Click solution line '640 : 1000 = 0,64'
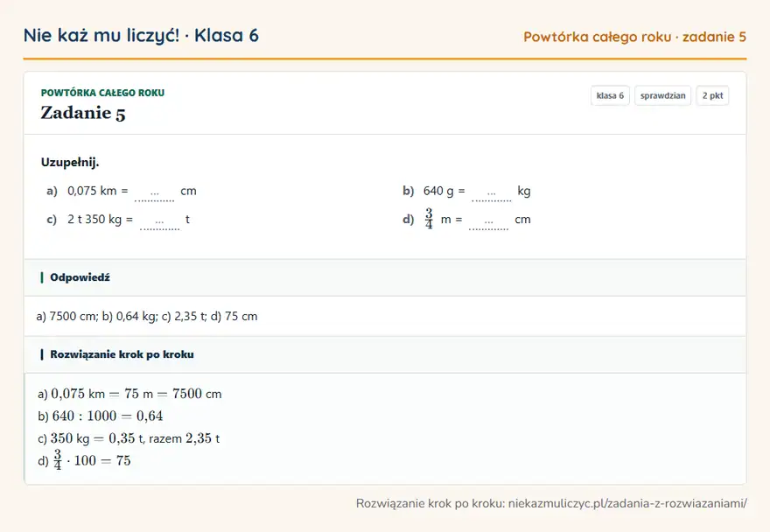This screenshot has height=532, width=770. coord(100,416)
